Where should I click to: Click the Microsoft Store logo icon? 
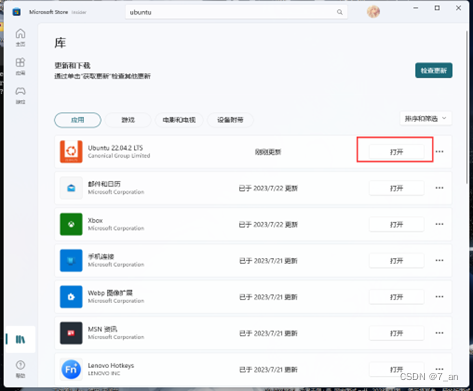16,12
